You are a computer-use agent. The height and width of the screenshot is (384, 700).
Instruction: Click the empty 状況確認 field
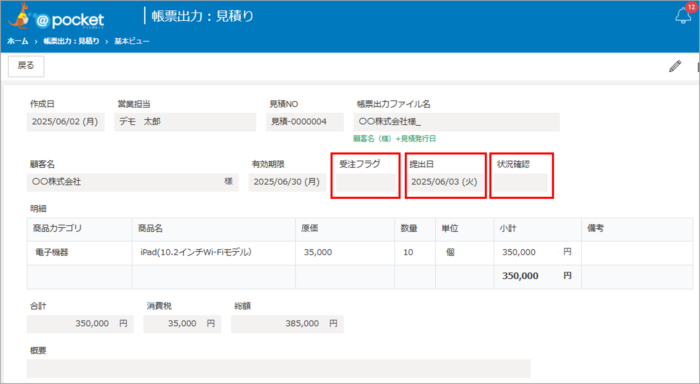coord(521,183)
